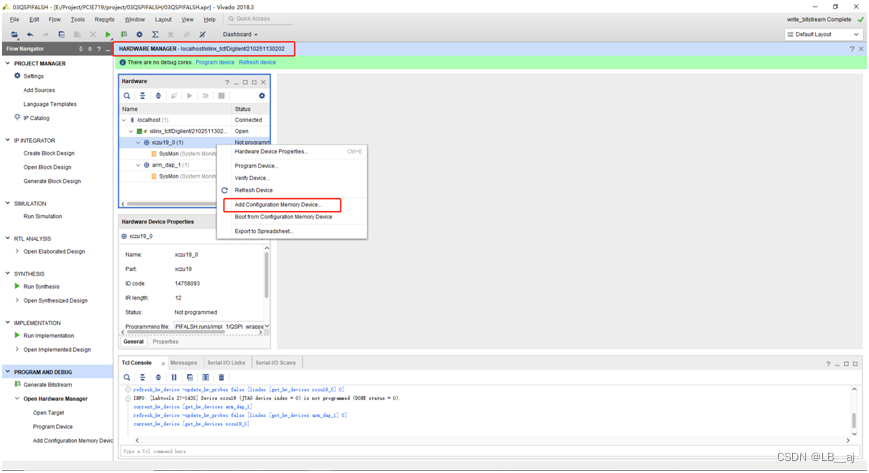869x473 pixels.
Task: Click the Hardware Device Properties vertical scrollbar
Action: pyautogui.click(x=267, y=276)
